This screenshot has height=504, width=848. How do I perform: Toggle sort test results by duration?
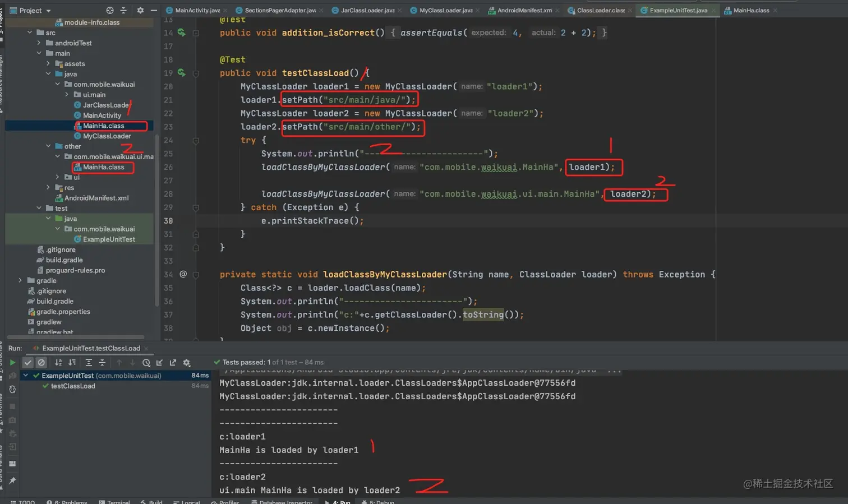(72, 363)
